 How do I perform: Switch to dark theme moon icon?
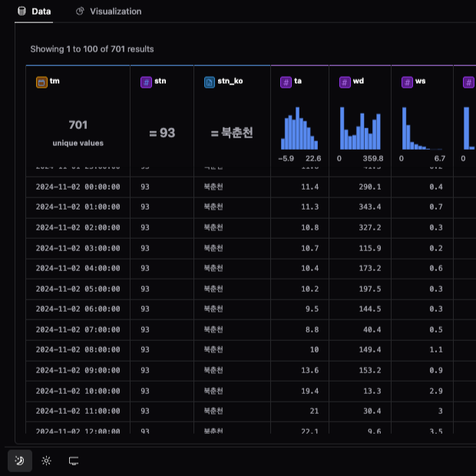20,461
